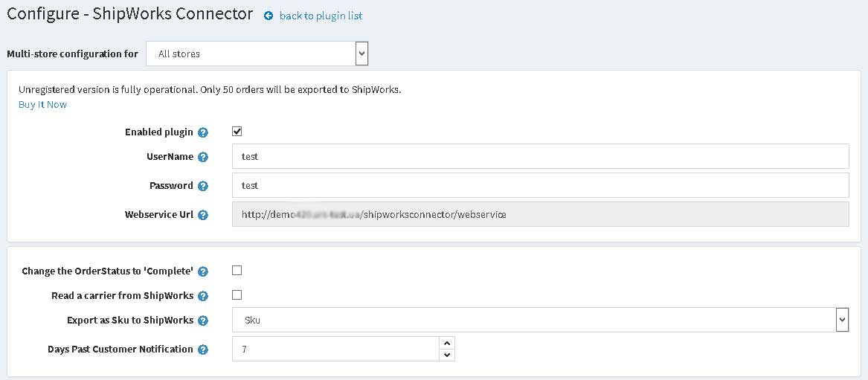Screen dimensions: 868x380
Task: Click the 'Configure - ShipWorks Connector' heading
Action: [130, 14]
